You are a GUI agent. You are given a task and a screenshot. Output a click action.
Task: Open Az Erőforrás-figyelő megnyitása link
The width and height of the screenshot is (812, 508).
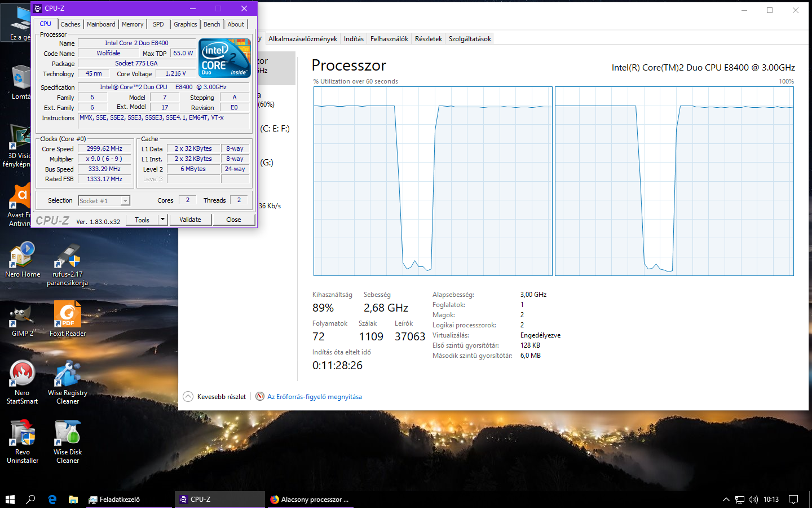(x=315, y=397)
